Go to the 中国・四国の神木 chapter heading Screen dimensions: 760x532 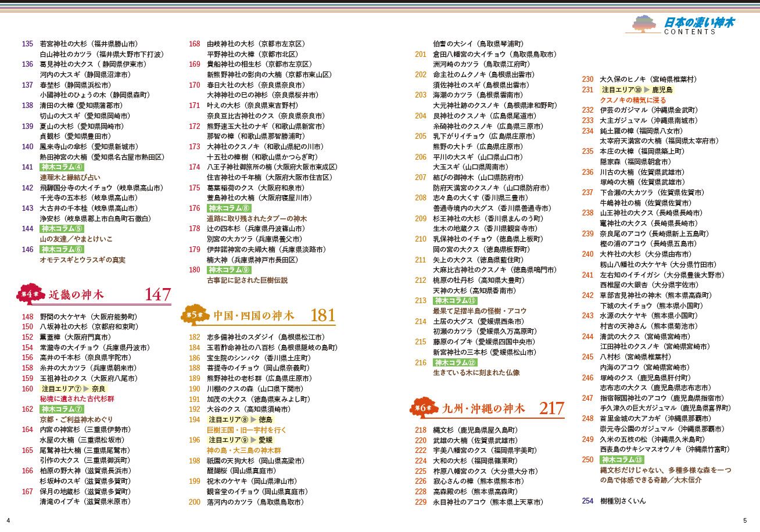click(253, 316)
